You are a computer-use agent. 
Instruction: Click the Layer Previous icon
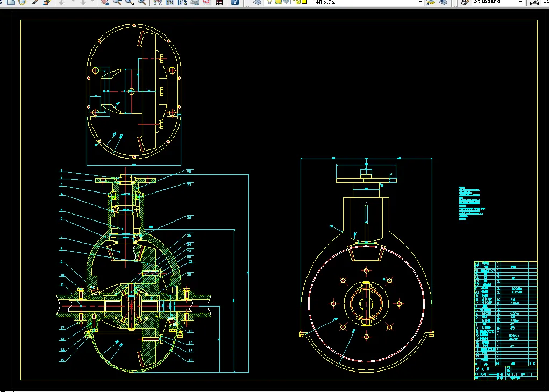click(x=443, y=2)
